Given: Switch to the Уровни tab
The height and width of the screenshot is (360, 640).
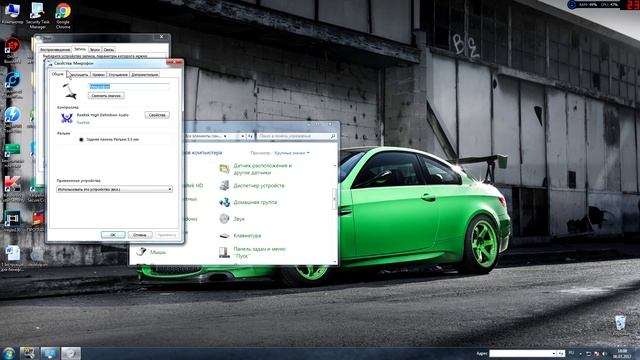Looking at the screenshot, I should (x=98, y=75).
